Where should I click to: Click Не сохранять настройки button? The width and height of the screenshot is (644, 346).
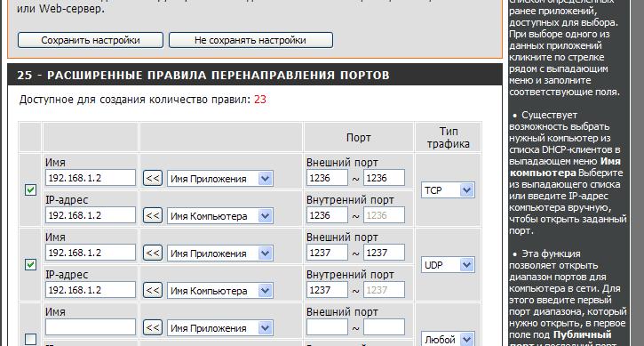point(250,40)
